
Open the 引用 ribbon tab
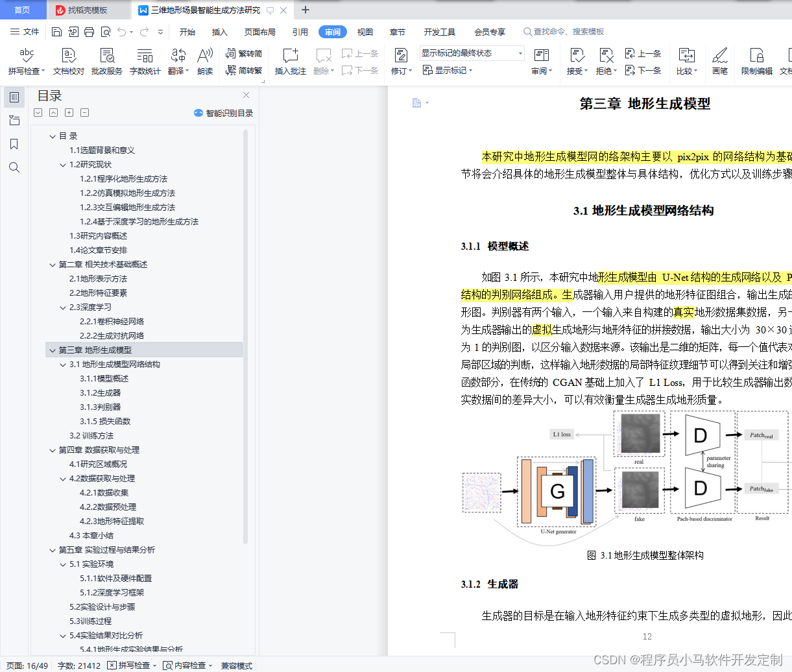300,32
